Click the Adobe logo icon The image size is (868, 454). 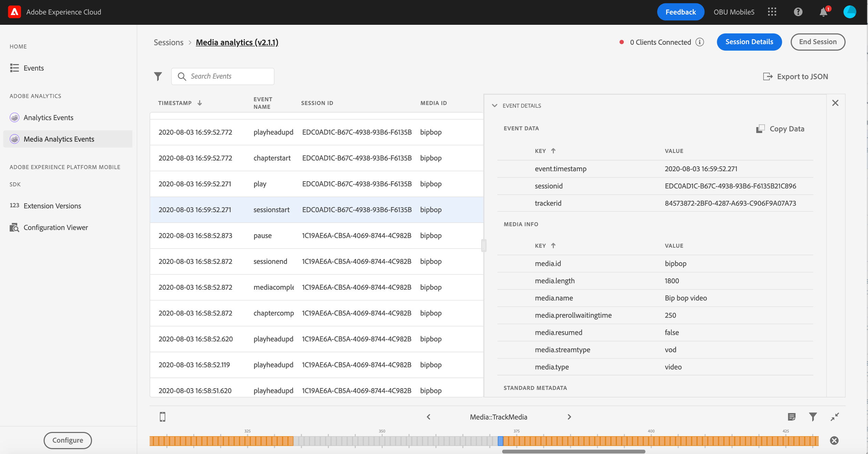14,12
